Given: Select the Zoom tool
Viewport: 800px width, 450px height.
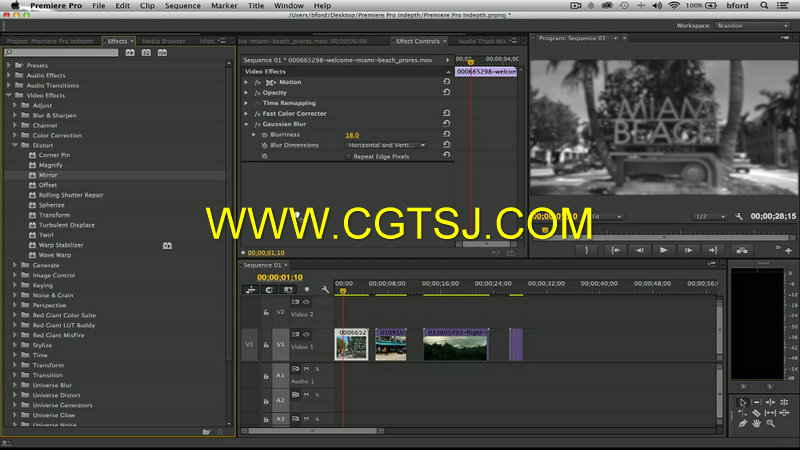Looking at the screenshot, I should tap(770, 423).
